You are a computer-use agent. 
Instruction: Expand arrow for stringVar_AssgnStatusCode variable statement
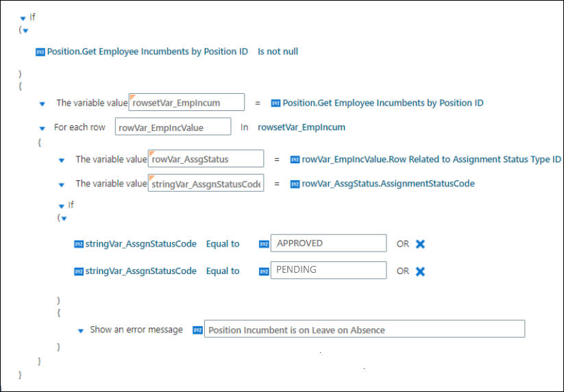pyautogui.click(x=62, y=185)
